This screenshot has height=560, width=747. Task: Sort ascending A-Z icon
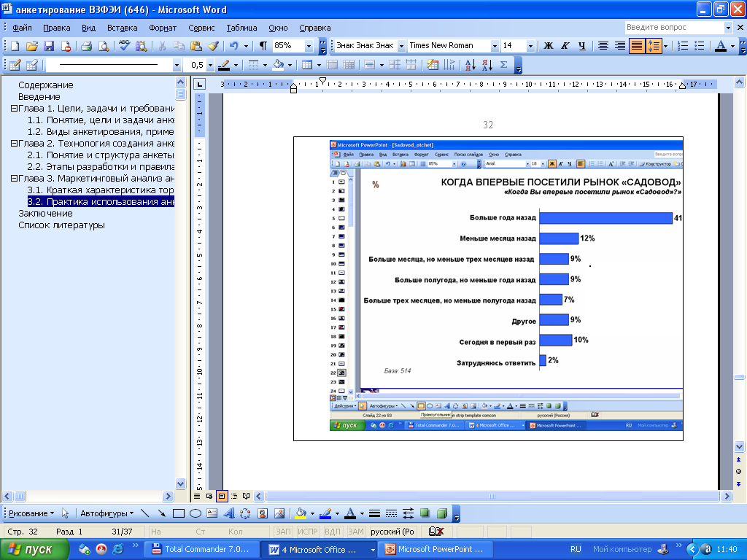[470, 65]
